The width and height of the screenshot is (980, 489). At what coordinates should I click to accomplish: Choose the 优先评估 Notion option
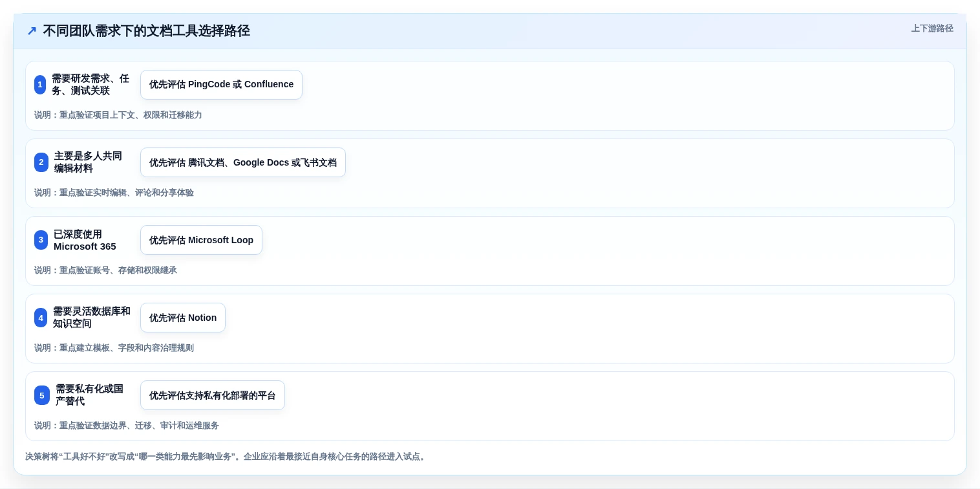[x=183, y=318]
